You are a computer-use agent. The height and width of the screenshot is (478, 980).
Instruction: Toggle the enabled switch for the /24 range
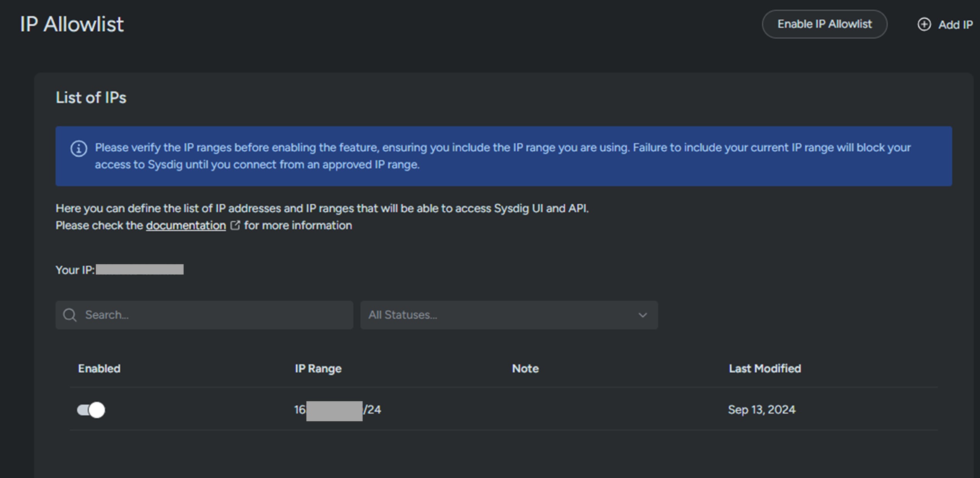click(91, 410)
